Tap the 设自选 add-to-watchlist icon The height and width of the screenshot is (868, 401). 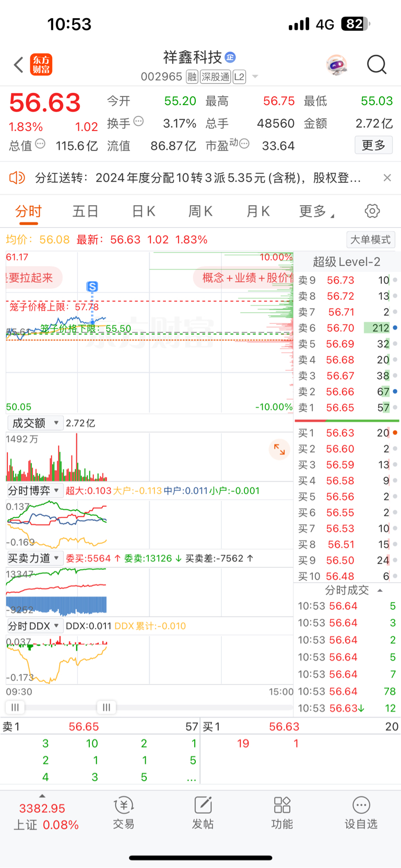tap(361, 813)
